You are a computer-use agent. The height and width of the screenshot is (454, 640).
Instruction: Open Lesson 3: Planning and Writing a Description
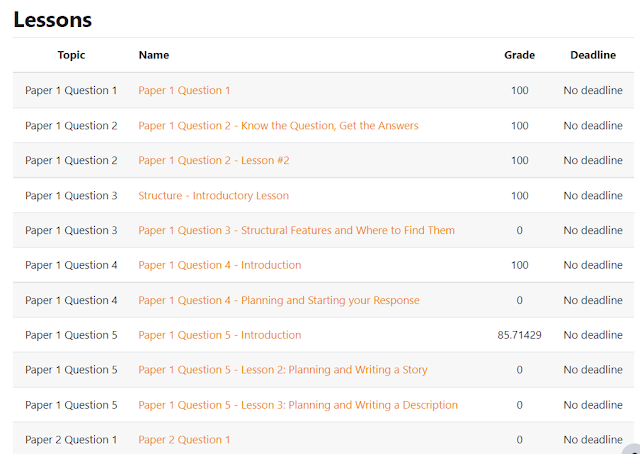298,405
